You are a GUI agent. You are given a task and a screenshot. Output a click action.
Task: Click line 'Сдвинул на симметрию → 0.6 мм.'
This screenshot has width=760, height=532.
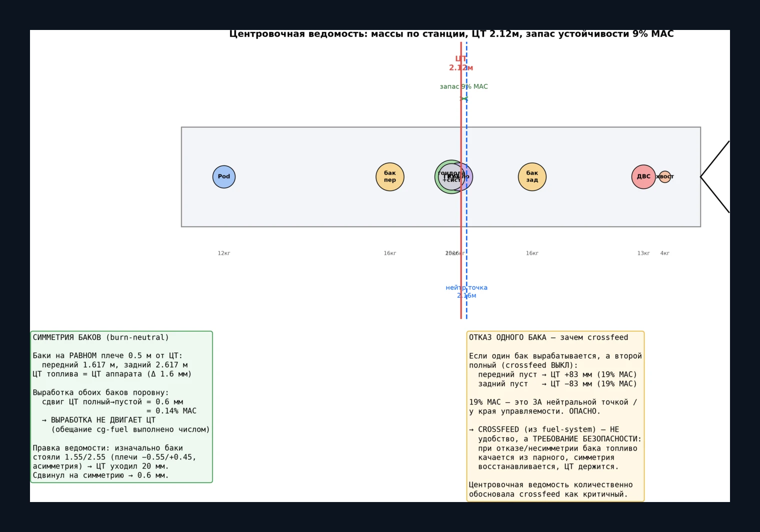(100, 476)
